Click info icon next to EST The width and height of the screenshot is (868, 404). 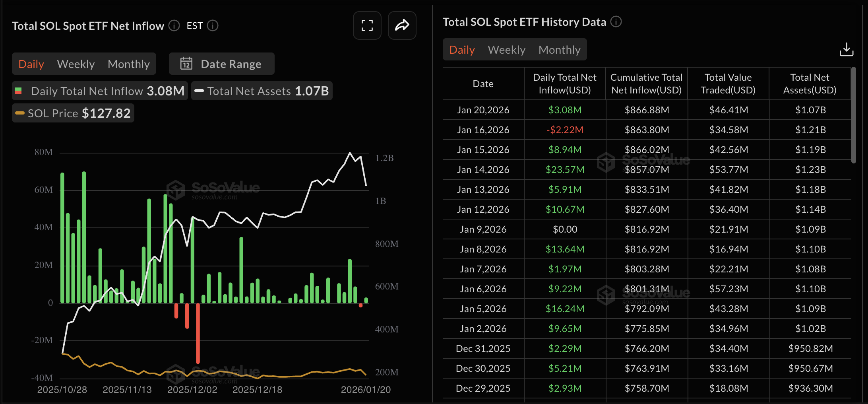point(213,26)
